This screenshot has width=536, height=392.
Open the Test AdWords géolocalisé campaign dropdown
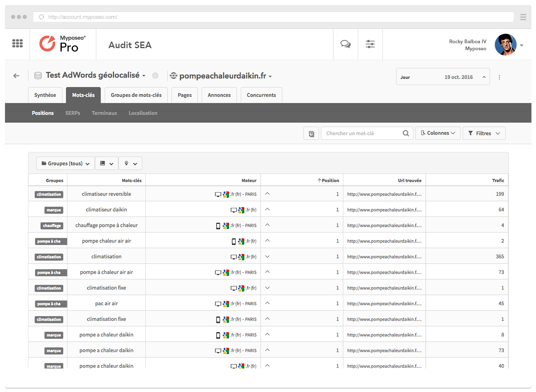point(96,75)
